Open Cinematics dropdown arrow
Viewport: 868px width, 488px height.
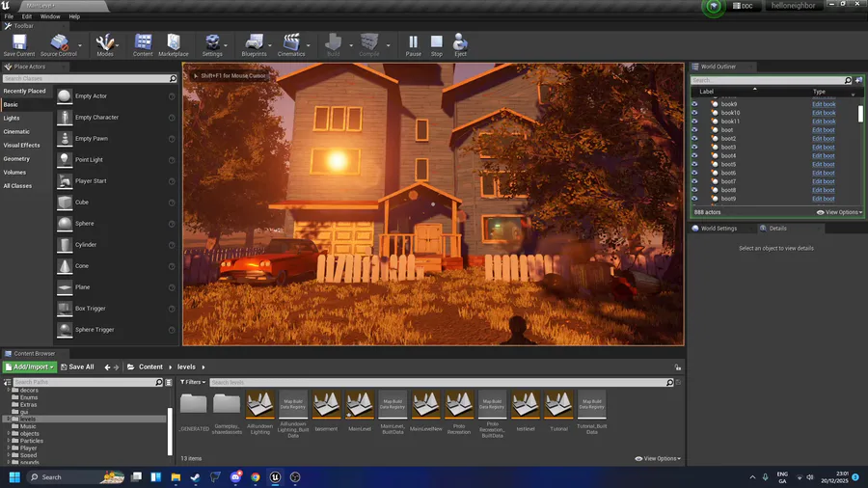pyautogui.click(x=309, y=45)
